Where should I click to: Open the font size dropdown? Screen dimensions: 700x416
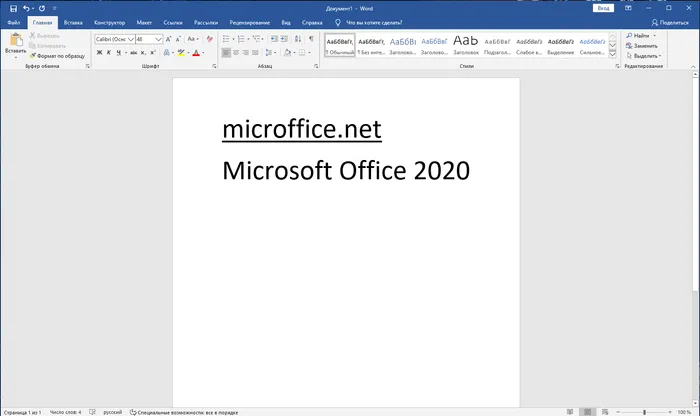pos(158,39)
